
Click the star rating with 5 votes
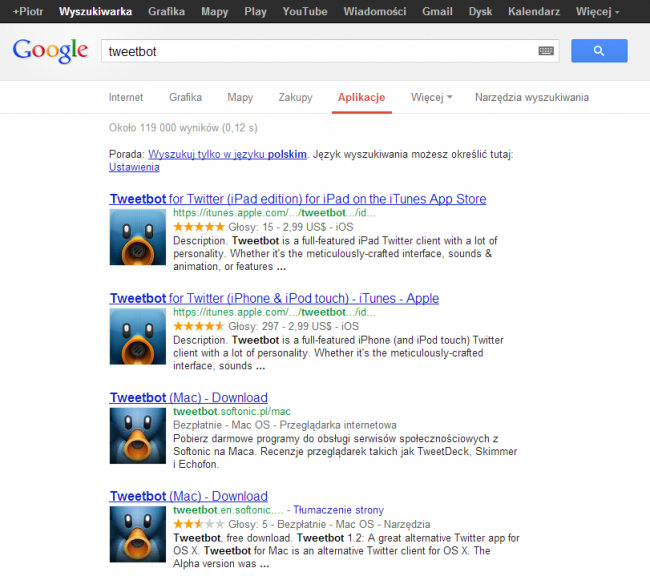coord(199,524)
